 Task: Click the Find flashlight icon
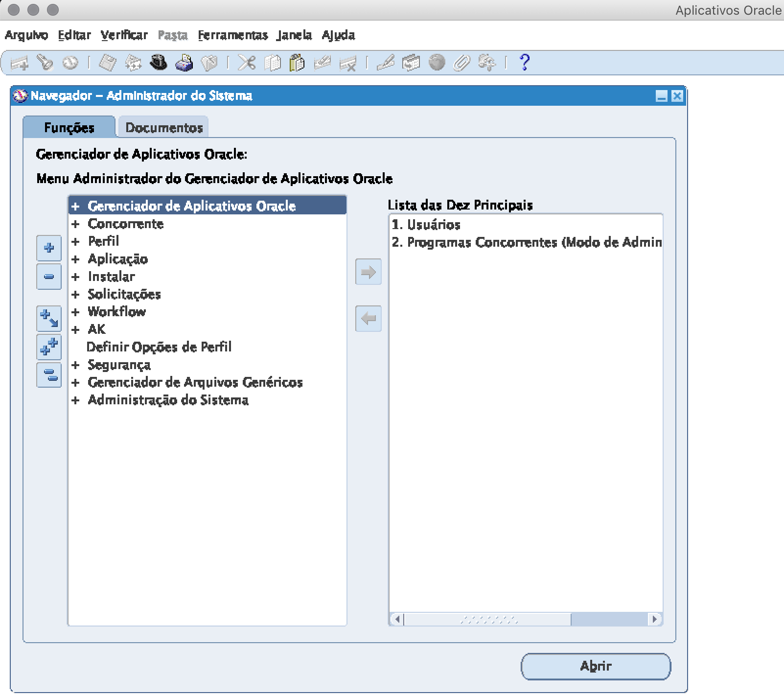[45, 63]
